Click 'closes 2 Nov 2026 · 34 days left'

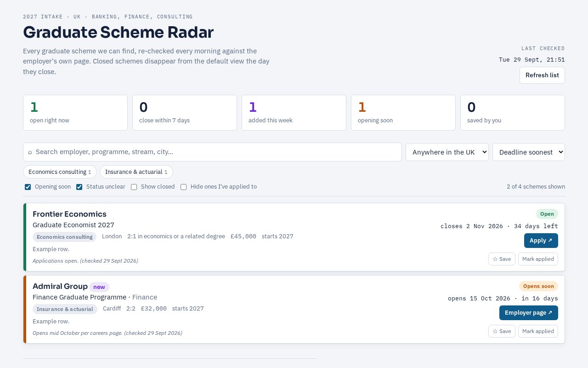coord(499,226)
